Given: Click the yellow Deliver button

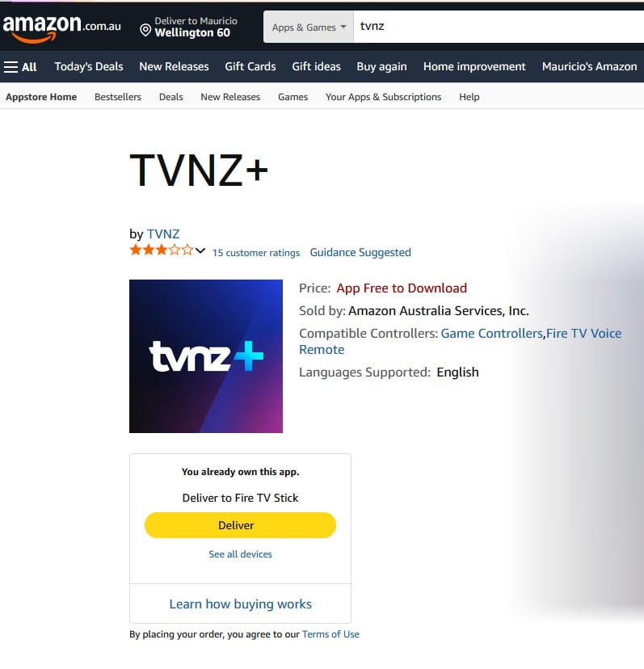Looking at the screenshot, I should pyautogui.click(x=240, y=525).
